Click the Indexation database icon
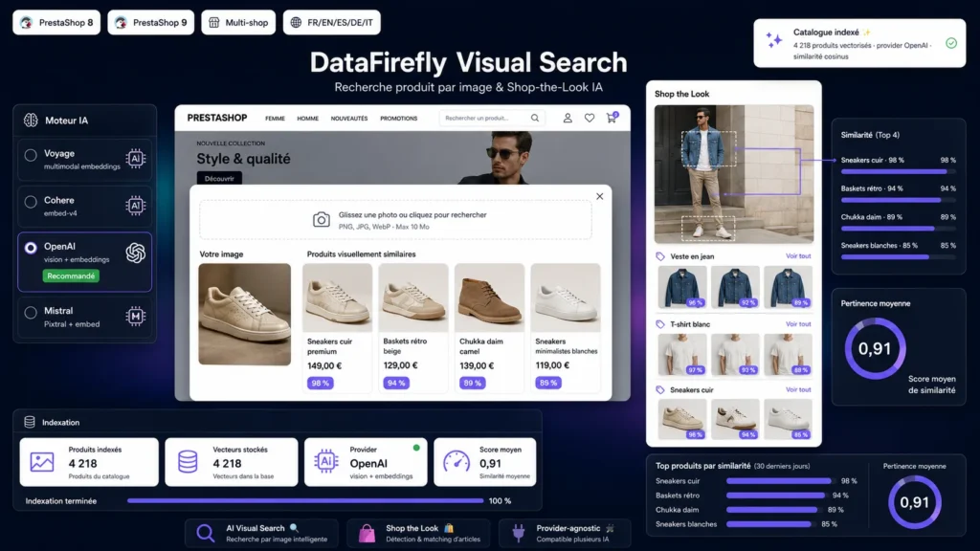This screenshot has height=551, width=980. pos(30,422)
